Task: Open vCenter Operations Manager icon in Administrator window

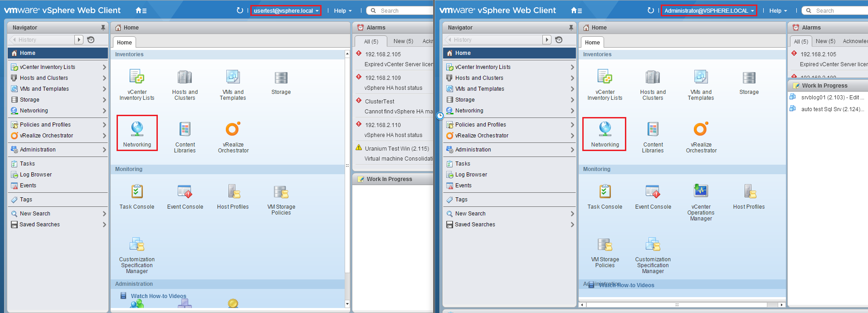Action: 701,202
